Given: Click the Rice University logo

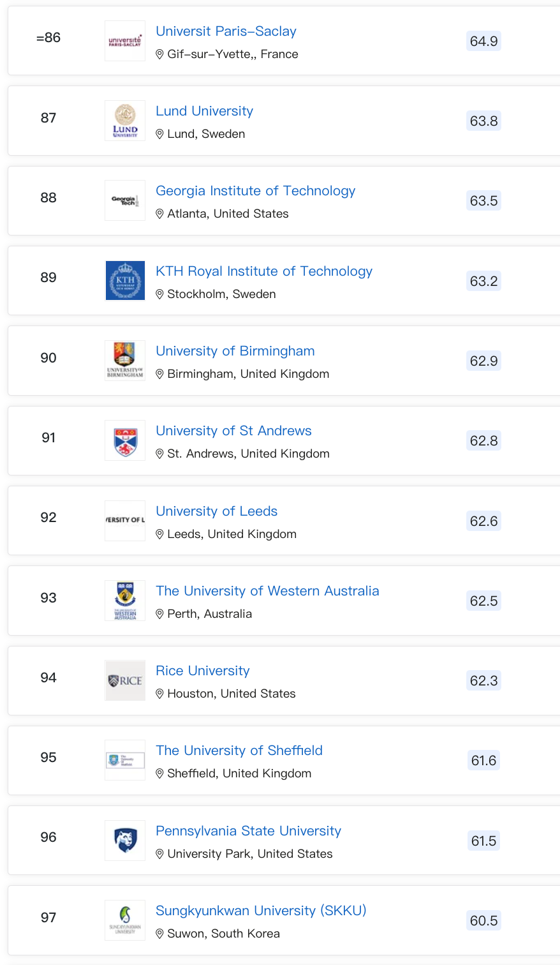Looking at the screenshot, I should point(125,680).
